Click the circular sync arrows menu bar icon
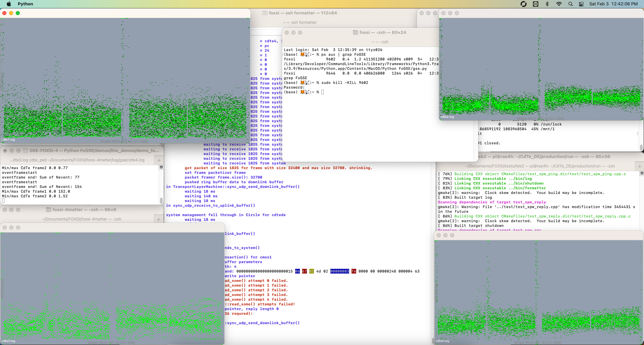644x345 pixels. [x=523, y=4]
